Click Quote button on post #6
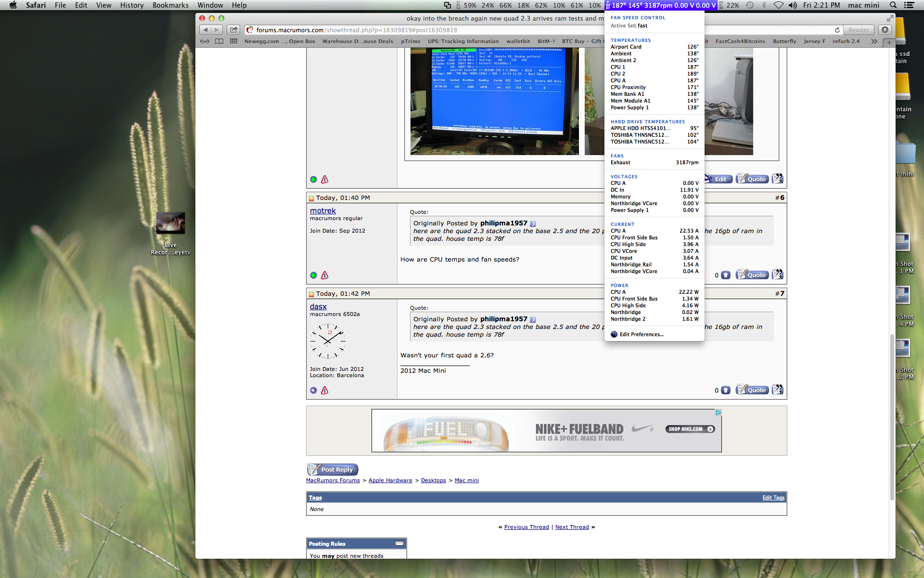924x578 pixels. (752, 275)
